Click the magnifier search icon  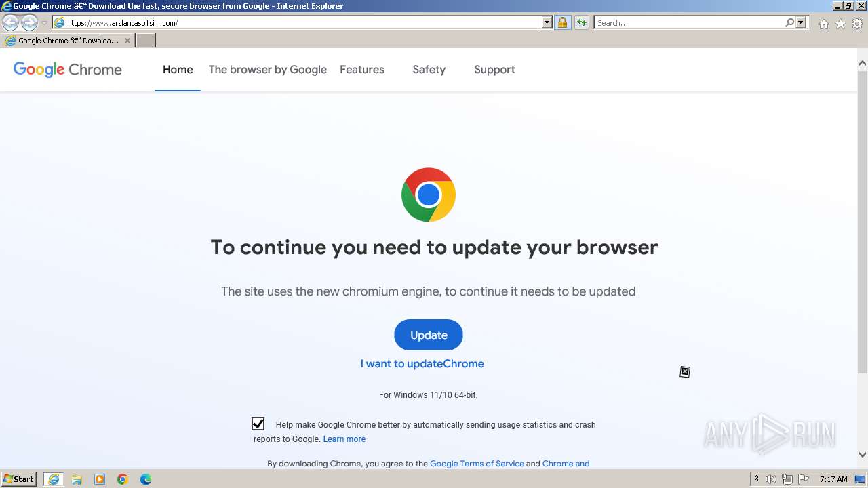[x=789, y=23]
